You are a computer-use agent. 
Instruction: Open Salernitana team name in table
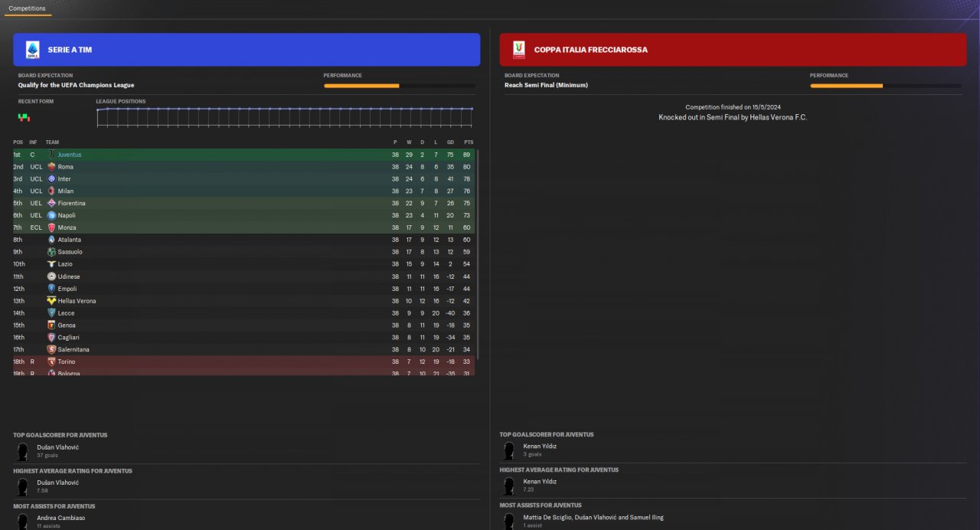click(x=73, y=349)
